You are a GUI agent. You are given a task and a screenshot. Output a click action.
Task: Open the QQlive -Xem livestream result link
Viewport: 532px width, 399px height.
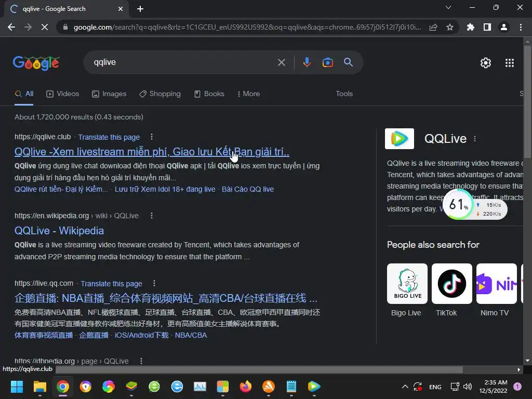pyautogui.click(x=152, y=152)
